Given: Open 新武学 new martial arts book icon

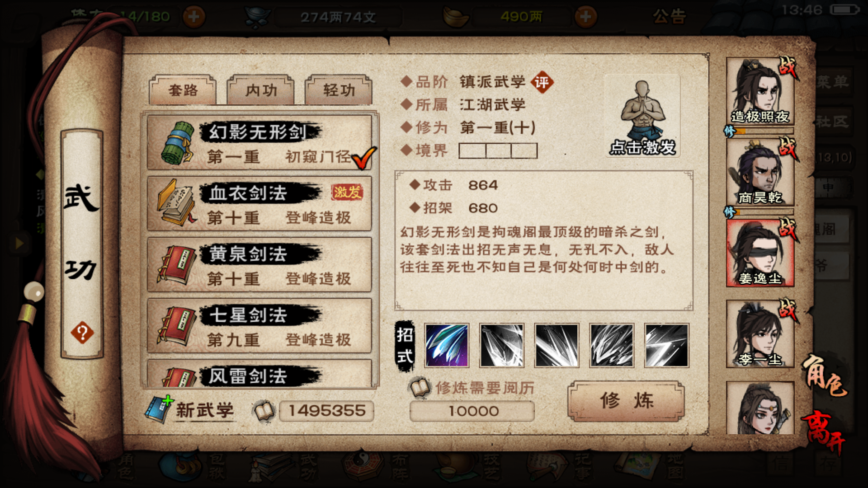Looking at the screenshot, I should pyautogui.click(x=158, y=409).
